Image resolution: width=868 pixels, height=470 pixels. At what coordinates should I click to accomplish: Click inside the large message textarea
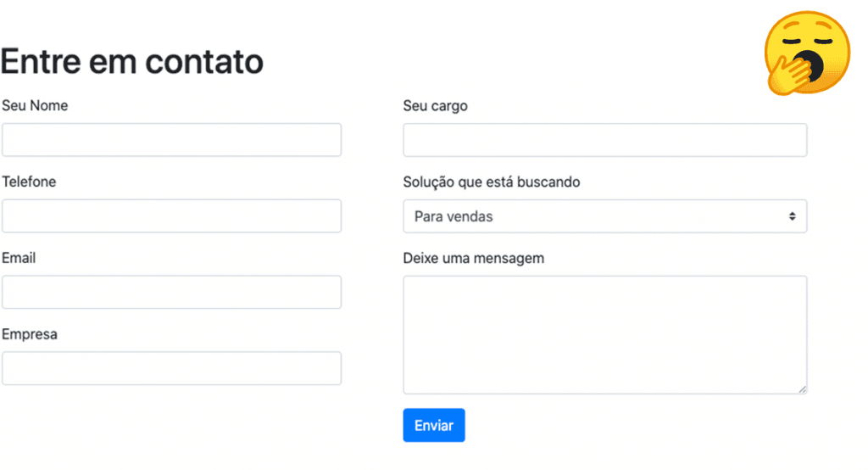point(604,335)
